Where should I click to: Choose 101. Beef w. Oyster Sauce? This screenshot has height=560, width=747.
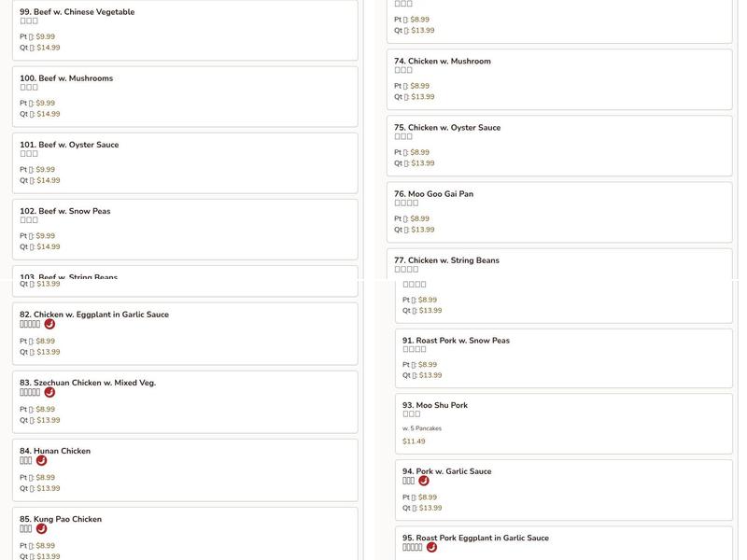tap(69, 145)
